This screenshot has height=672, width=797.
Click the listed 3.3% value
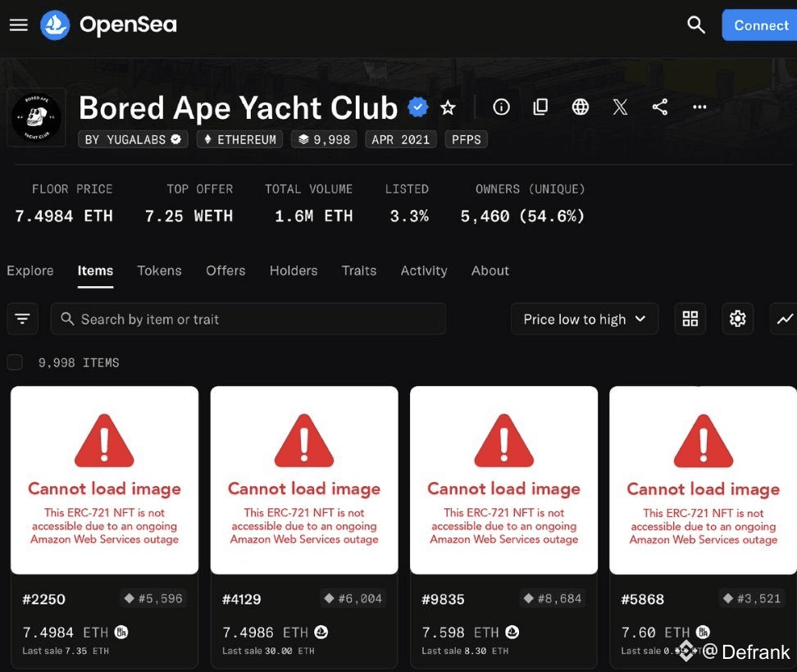pyautogui.click(x=409, y=216)
